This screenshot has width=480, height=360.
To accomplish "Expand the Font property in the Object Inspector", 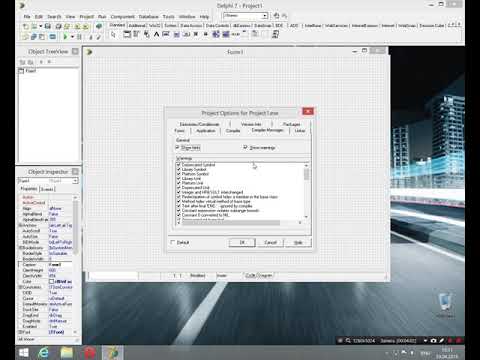I will click(x=20, y=332).
